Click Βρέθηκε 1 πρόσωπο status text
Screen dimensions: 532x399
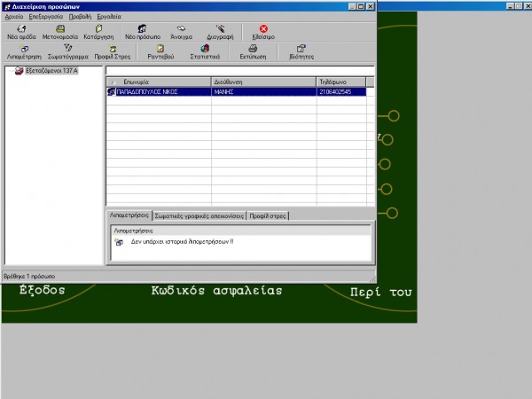click(x=29, y=276)
